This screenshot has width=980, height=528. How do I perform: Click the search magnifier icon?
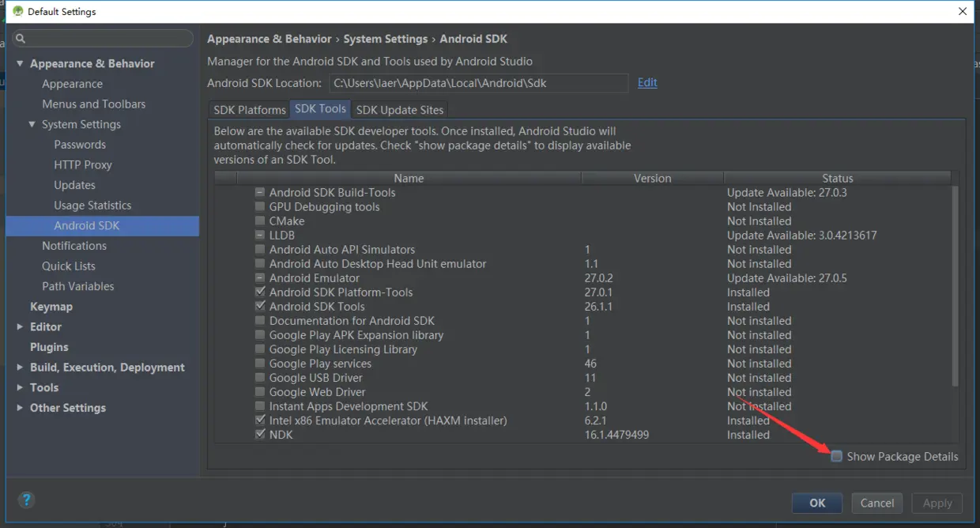tap(21, 38)
